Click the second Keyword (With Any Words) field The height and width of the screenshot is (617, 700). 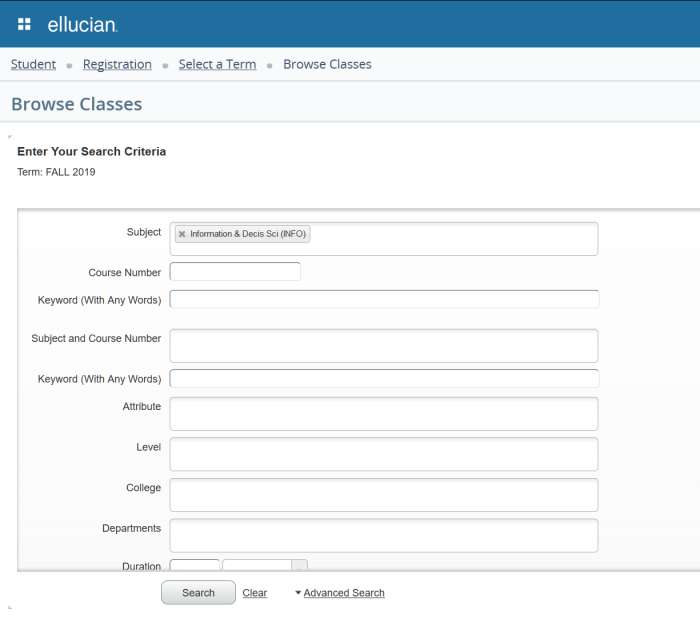point(384,379)
